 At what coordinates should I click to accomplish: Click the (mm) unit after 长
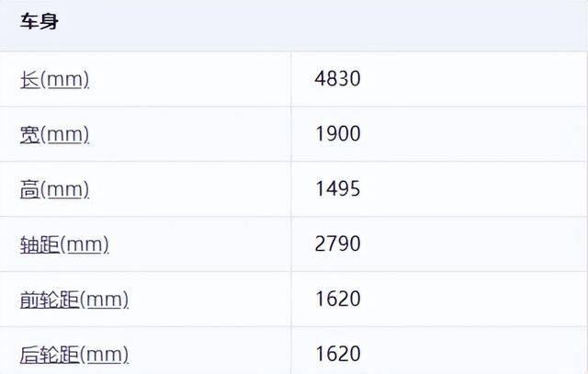(x=65, y=79)
